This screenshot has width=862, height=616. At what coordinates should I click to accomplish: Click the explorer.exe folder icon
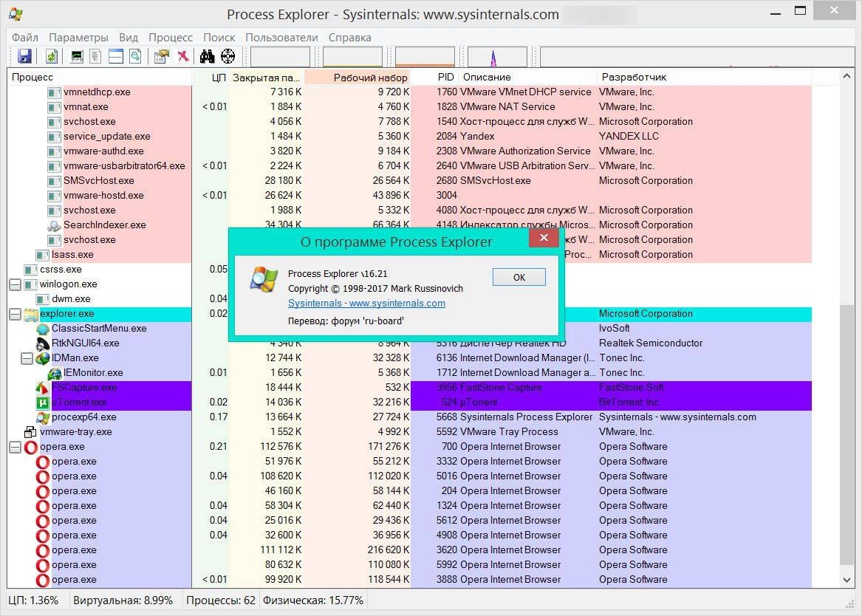coord(31,314)
